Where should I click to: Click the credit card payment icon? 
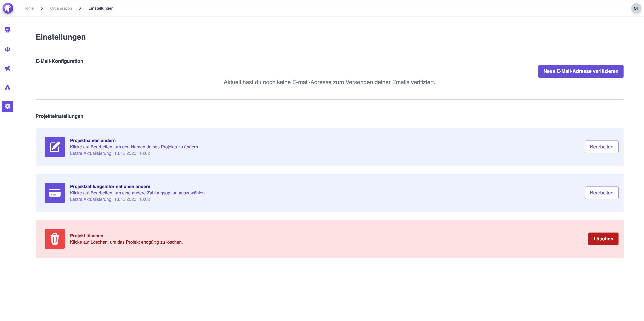(55, 193)
